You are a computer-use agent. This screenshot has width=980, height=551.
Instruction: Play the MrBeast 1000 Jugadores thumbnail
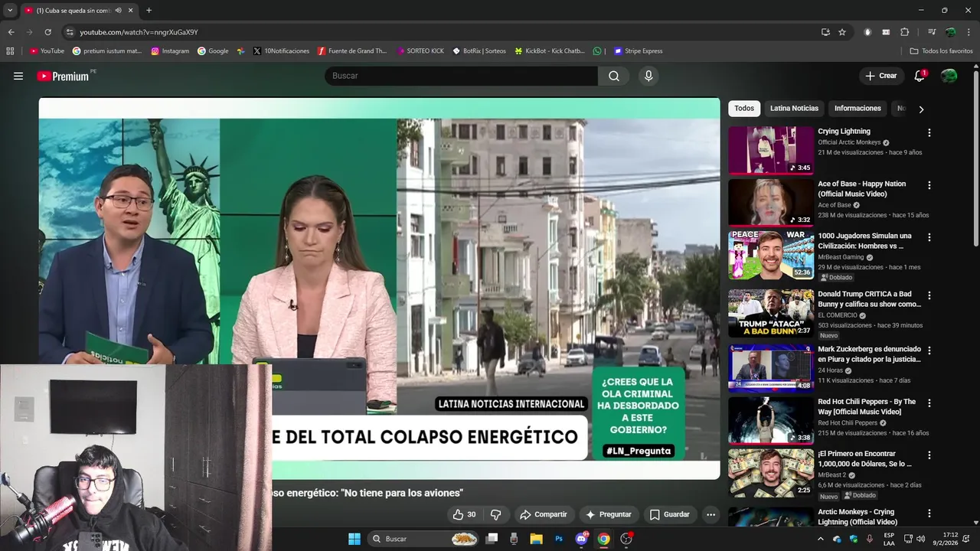[x=771, y=255]
